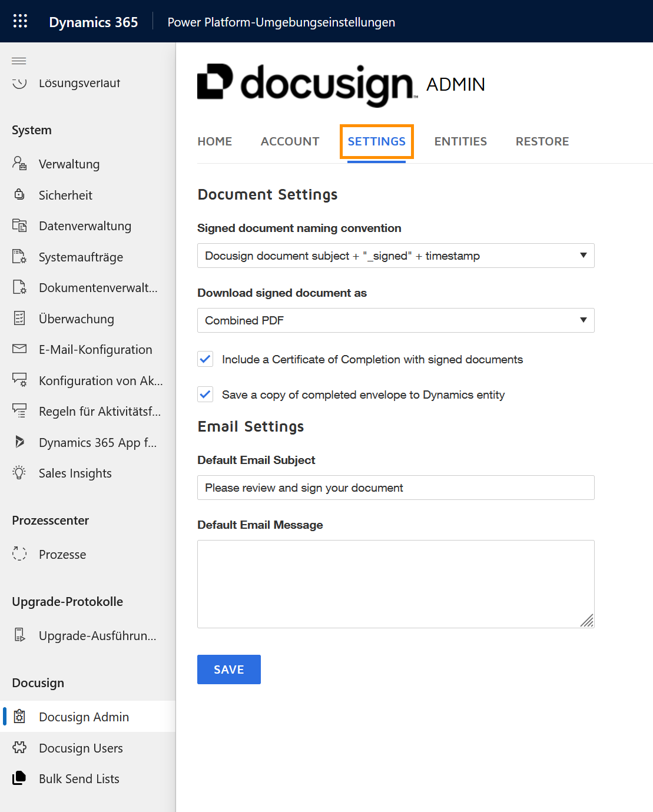Open the Überwachung checklist icon

click(19, 319)
